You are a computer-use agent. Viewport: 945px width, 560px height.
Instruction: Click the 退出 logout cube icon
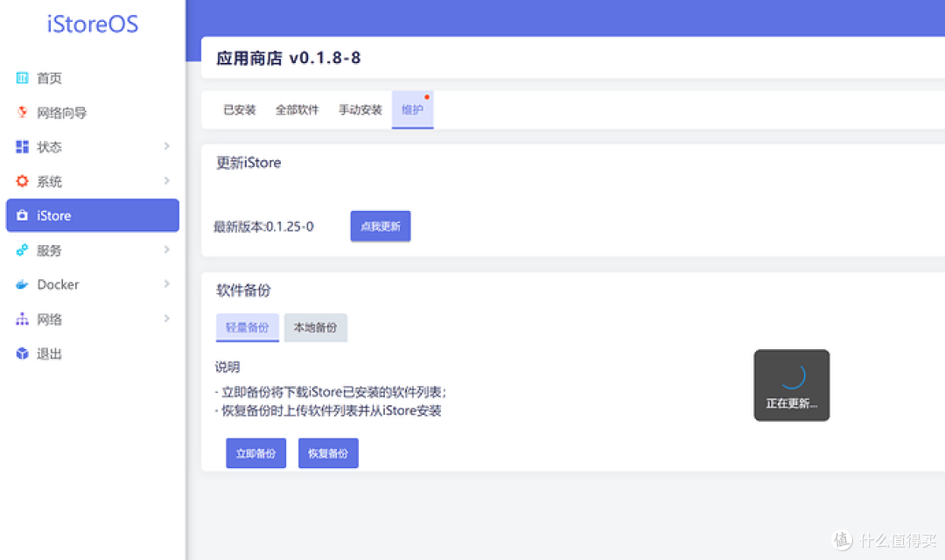(22, 353)
